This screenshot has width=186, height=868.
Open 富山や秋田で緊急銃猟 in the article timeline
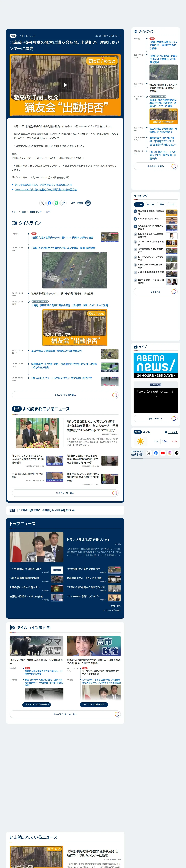[x=56, y=351]
